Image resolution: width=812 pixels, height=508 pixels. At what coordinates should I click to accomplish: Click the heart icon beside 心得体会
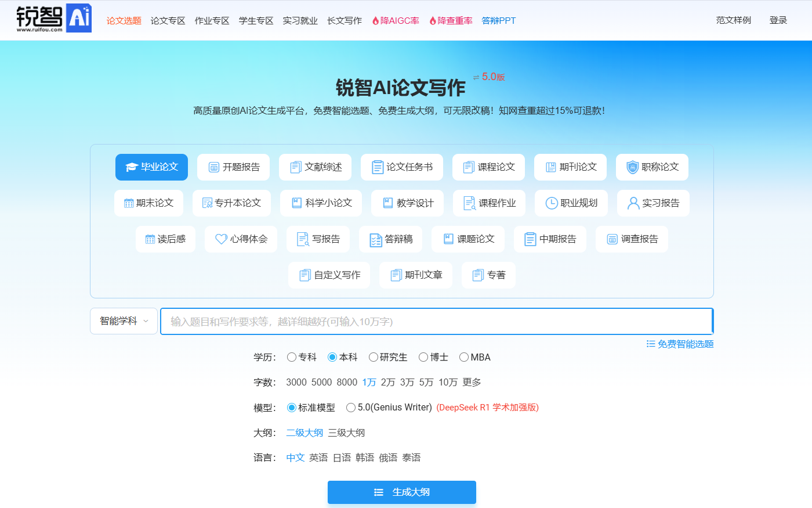[x=221, y=239]
